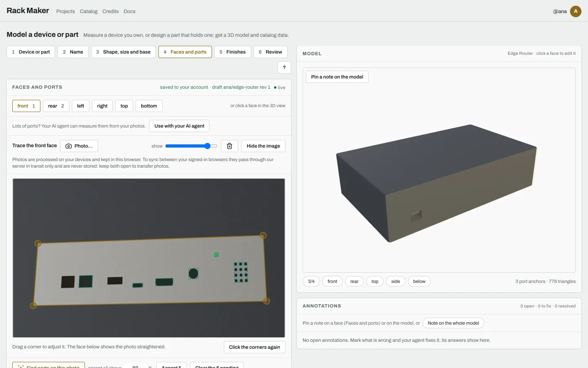This screenshot has width=588, height=368.
Task: Switch 3D view to side
Action: click(x=396, y=281)
